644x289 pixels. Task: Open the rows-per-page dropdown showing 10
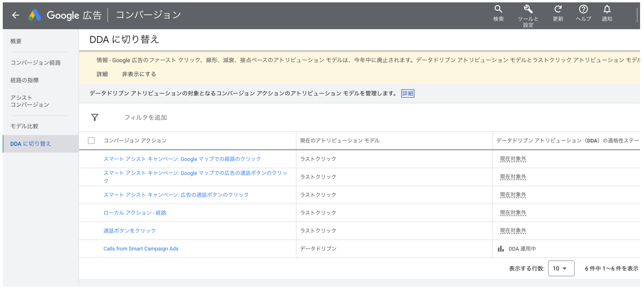pyautogui.click(x=561, y=269)
